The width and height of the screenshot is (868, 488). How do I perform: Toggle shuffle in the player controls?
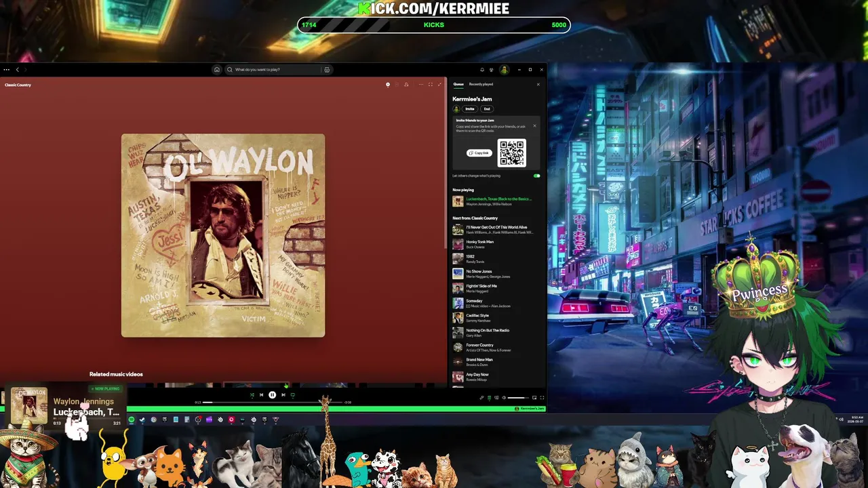(x=252, y=395)
